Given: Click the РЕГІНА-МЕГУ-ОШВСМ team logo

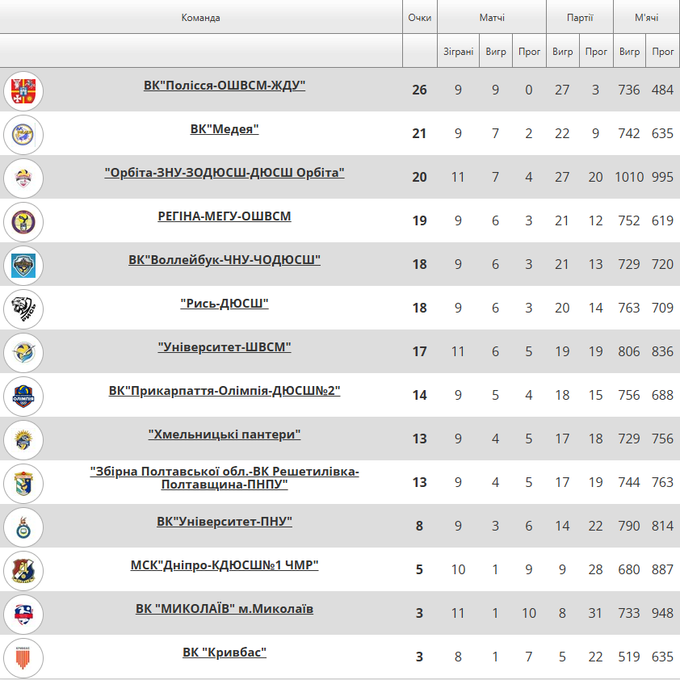Looking at the screenshot, I should [x=22, y=221].
